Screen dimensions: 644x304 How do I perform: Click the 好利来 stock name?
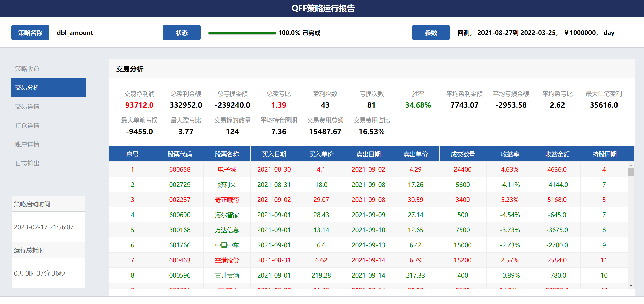(x=227, y=185)
